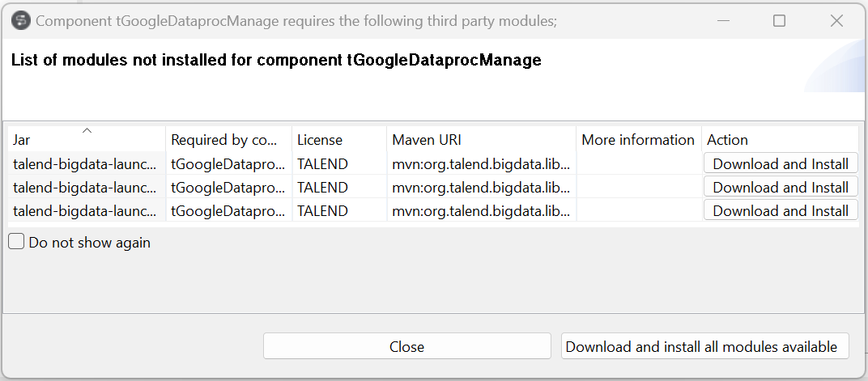
Task: Tick the 'Do not show again' checkbox
Action: point(16,242)
